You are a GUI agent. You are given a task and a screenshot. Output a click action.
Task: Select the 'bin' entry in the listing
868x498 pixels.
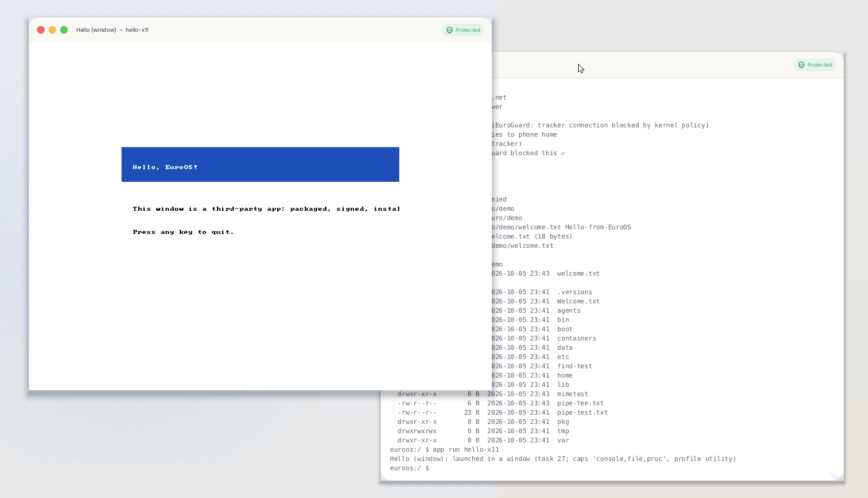coord(563,320)
